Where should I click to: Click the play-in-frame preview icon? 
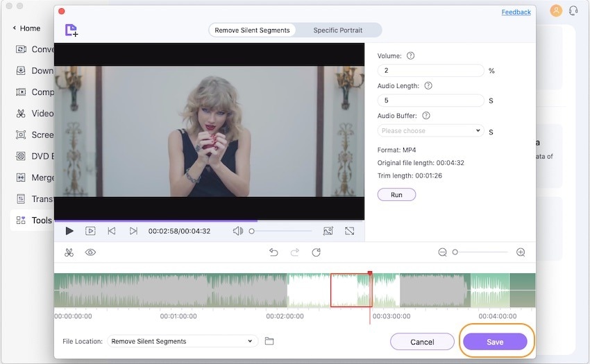90,231
